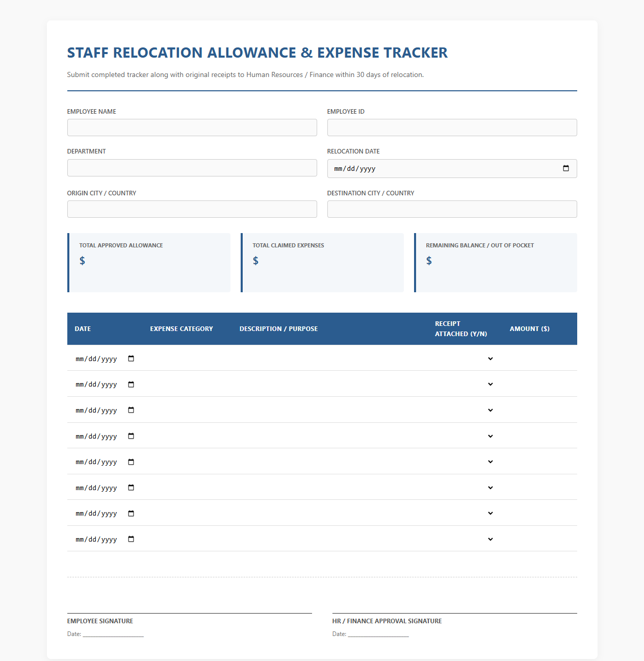Focus the Employee ID input field

(452, 128)
